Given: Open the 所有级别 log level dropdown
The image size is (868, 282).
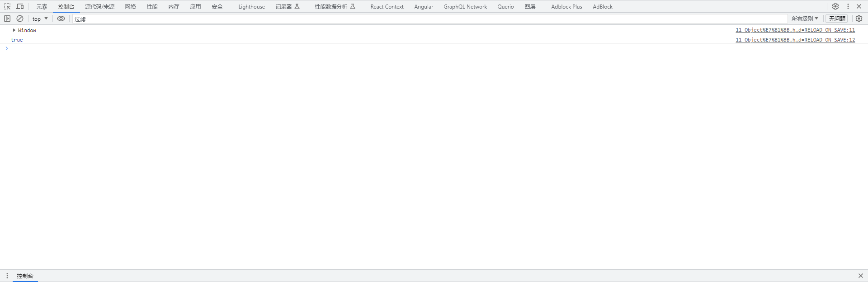Looking at the screenshot, I should [805, 19].
